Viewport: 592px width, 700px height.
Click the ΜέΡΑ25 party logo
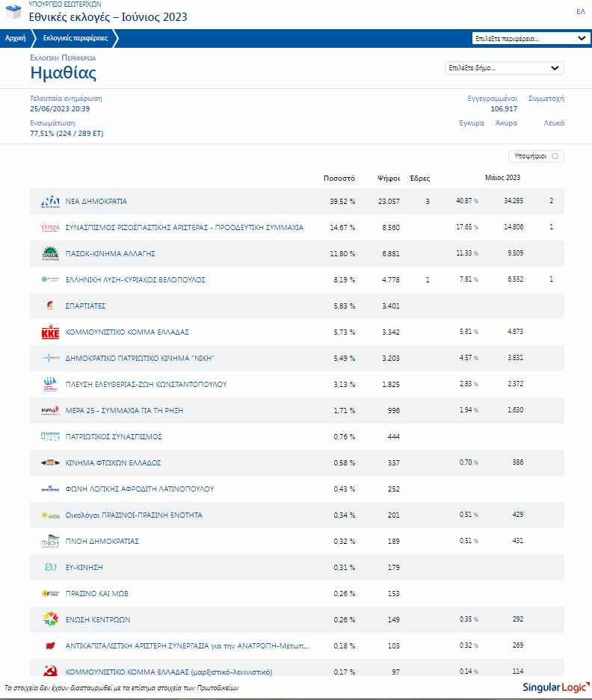click(x=50, y=410)
